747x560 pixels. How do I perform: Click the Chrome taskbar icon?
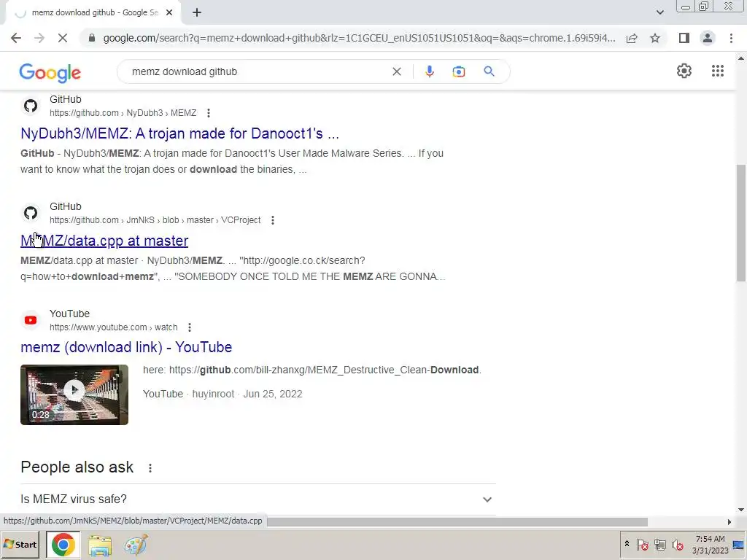click(x=63, y=545)
